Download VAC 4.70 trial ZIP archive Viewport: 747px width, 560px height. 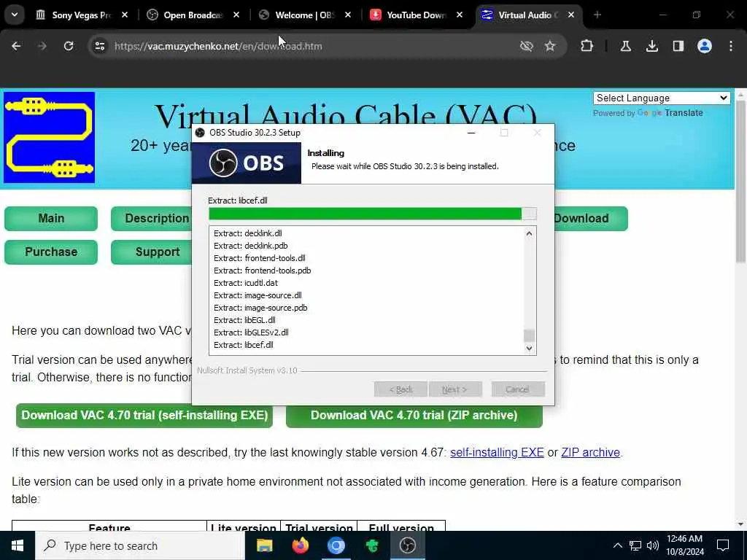point(414,415)
